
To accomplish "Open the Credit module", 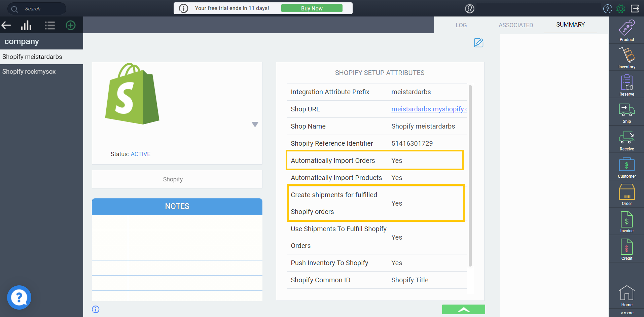I will [627, 249].
